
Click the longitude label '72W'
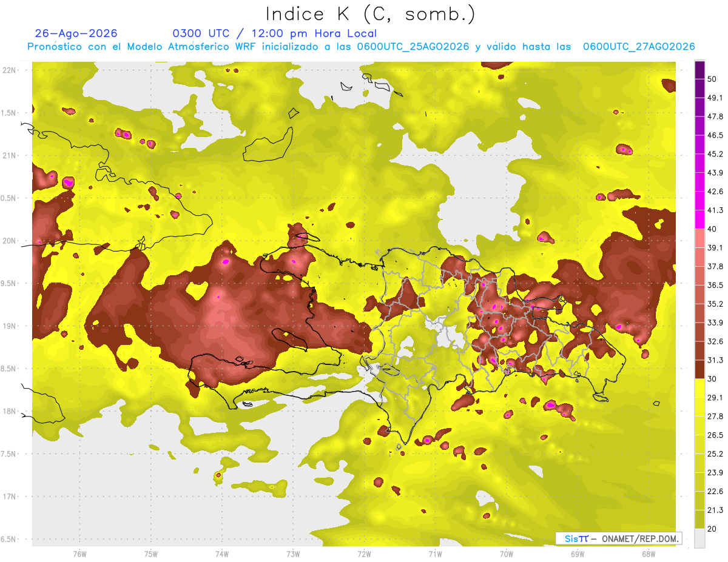point(364,554)
